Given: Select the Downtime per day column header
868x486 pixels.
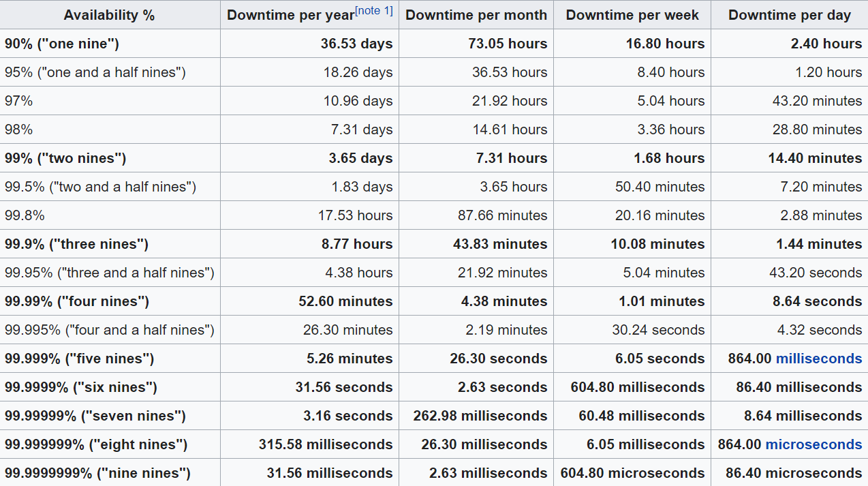Looking at the screenshot, I should pos(789,15).
